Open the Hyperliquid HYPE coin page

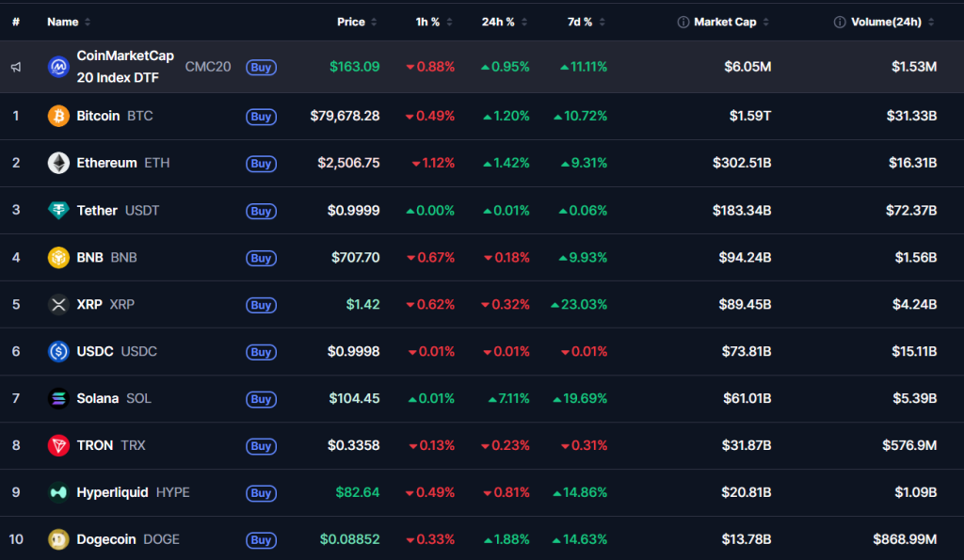[x=133, y=492]
